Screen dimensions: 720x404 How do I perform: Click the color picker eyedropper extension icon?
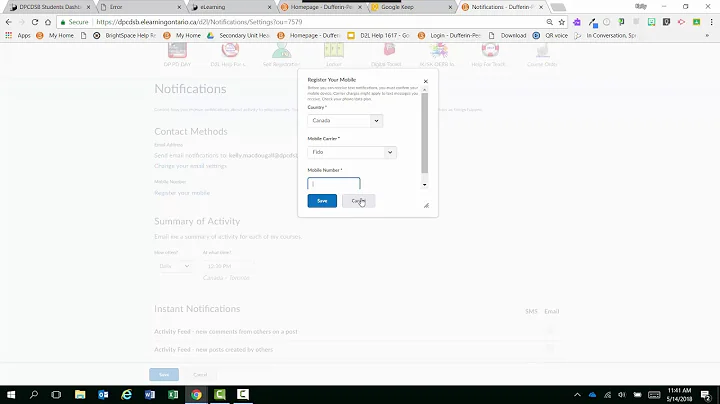pos(592,22)
